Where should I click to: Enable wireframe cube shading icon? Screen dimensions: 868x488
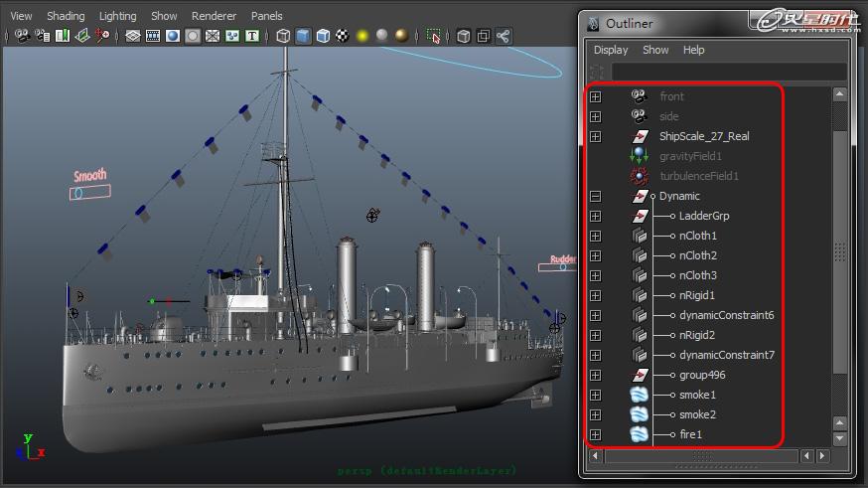[x=283, y=36]
